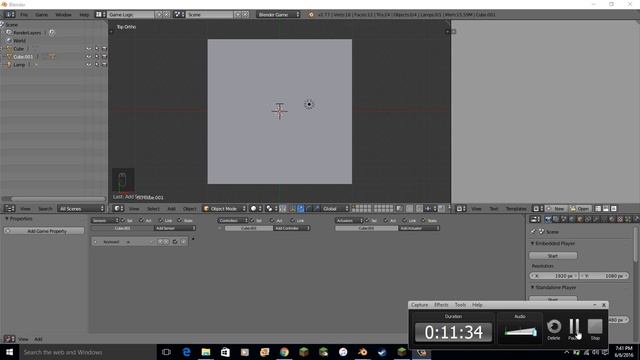Open the Window menu in Blender
The width and height of the screenshot is (640, 360).
click(63, 14)
